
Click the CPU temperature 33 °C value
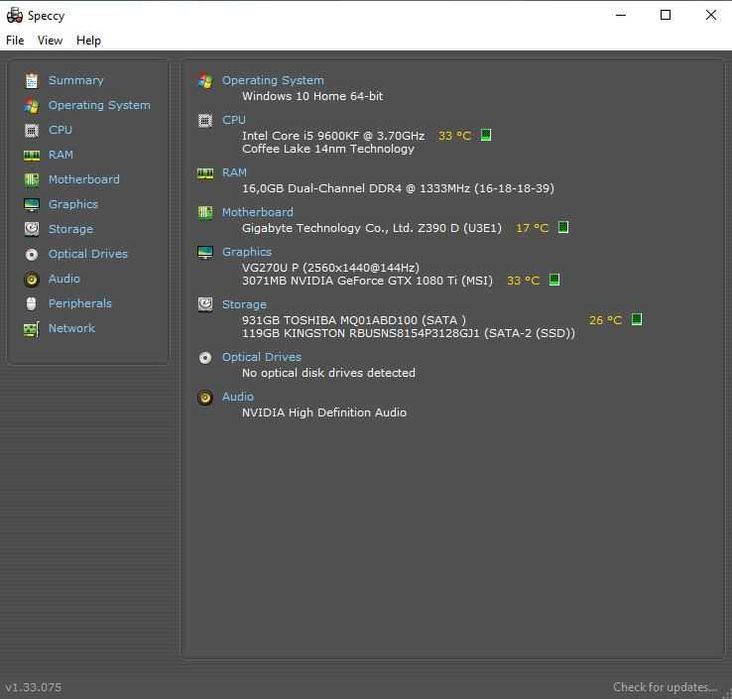click(x=454, y=136)
